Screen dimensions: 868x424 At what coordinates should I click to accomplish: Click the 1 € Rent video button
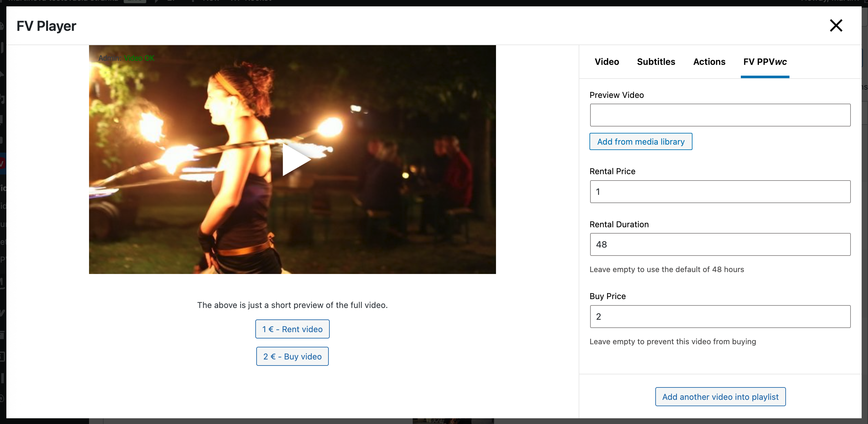point(292,329)
